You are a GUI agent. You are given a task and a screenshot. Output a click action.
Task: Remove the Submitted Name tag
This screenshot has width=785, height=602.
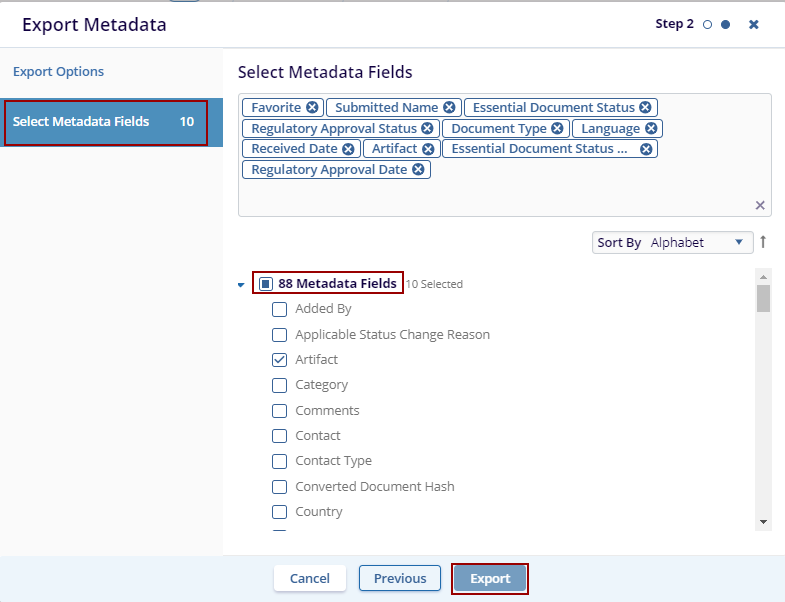tap(450, 108)
